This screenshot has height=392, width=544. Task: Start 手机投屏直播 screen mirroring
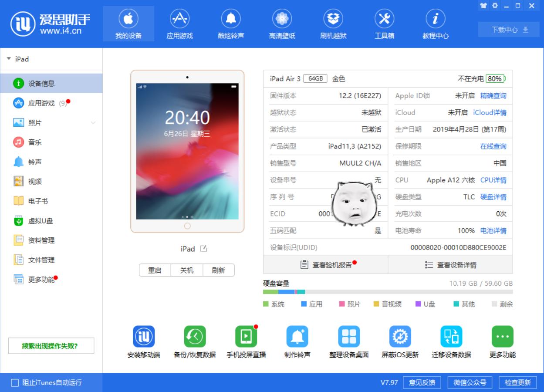coord(247,340)
